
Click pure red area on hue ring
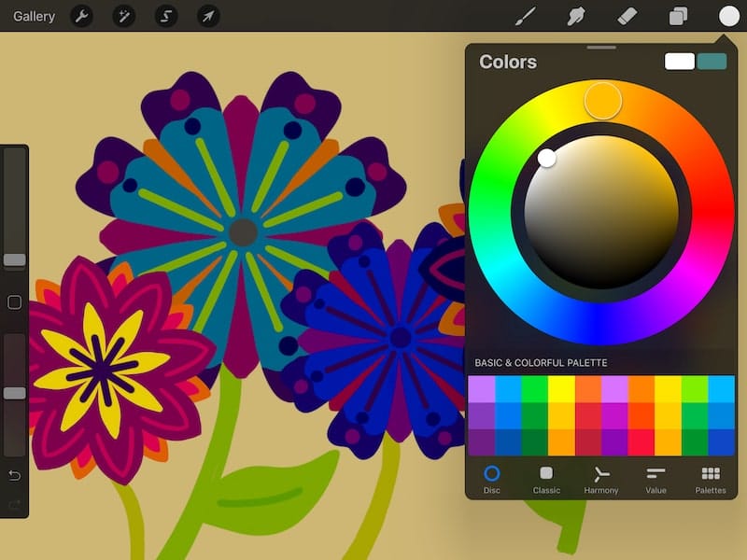712,212
